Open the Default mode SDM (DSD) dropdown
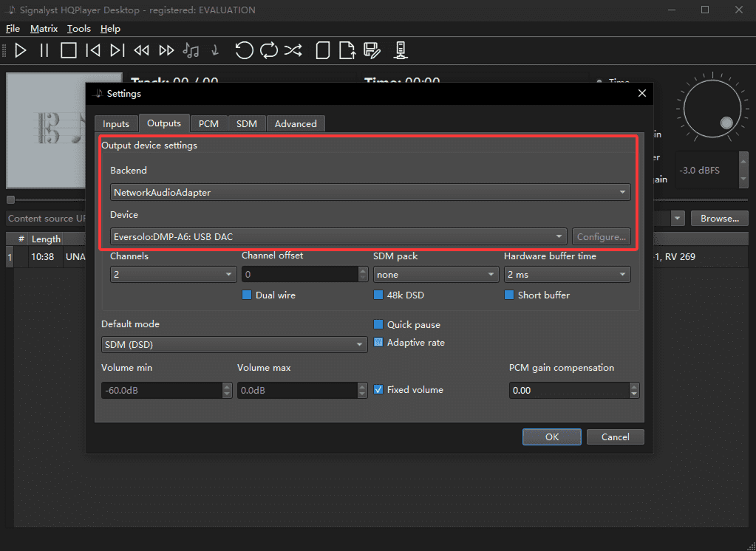756x551 pixels. [234, 345]
